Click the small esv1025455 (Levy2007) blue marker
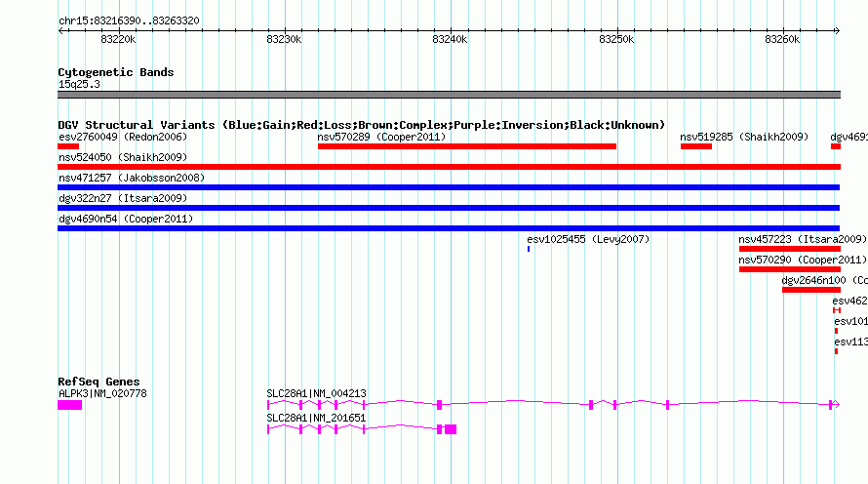868x484 pixels. point(529,249)
